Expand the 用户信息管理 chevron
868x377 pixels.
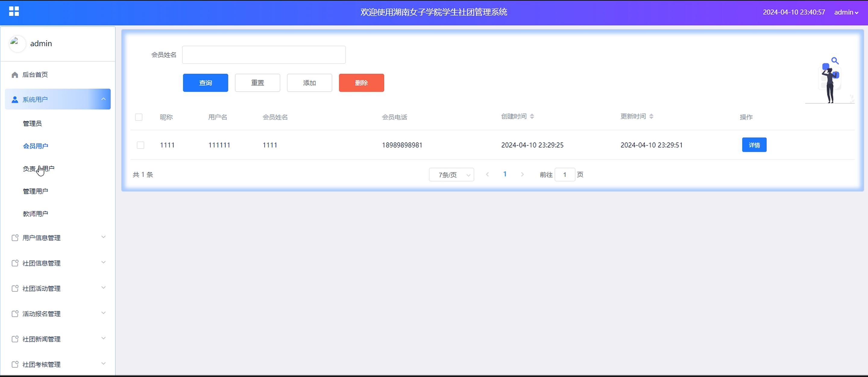(103, 237)
